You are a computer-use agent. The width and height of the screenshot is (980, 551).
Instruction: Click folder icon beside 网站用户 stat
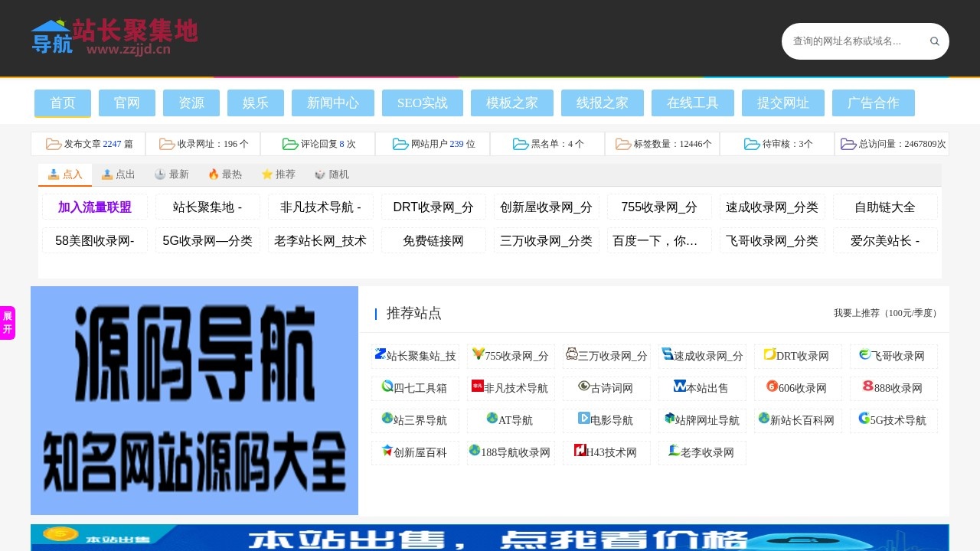400,144
